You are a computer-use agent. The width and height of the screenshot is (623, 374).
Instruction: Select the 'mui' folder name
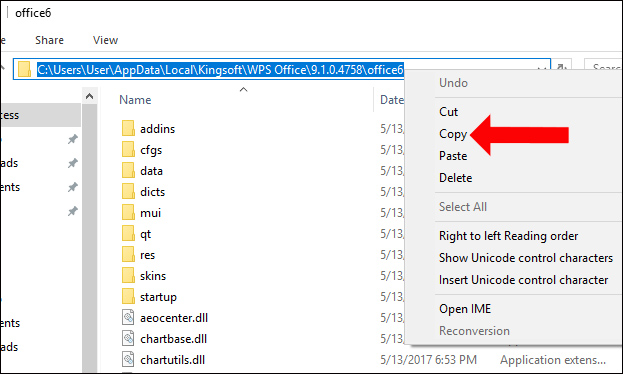pyautogui.click(x=150, y=213)
